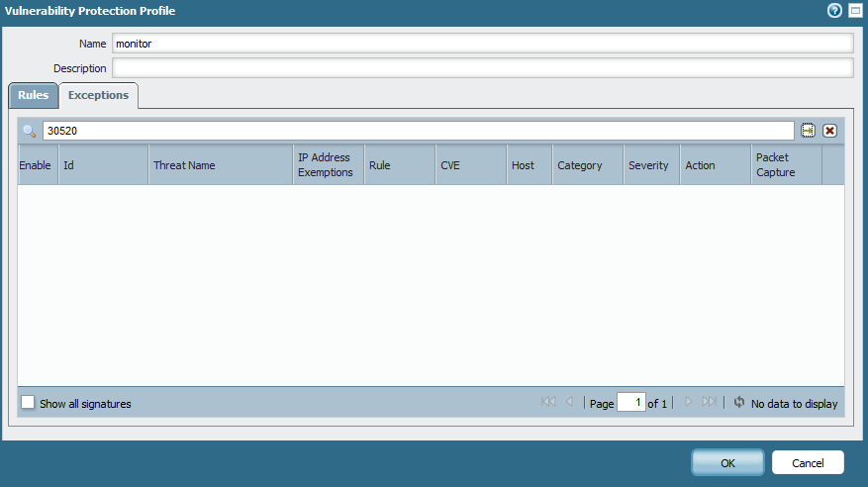
Task: Sort by the Host column header
Action: pos(530,165)
